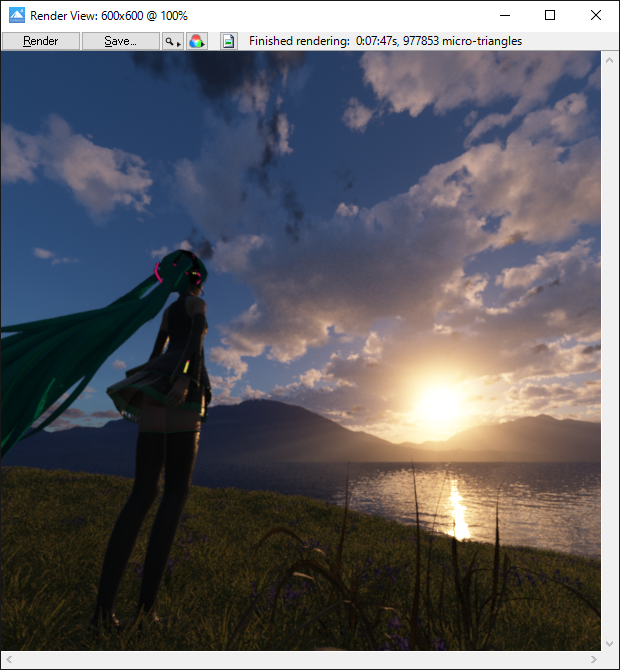The width and height of the screenshot is (620, 670).
Task: Click the horizontal scrollbar right arrow
Action: click(x=594, y=660)
